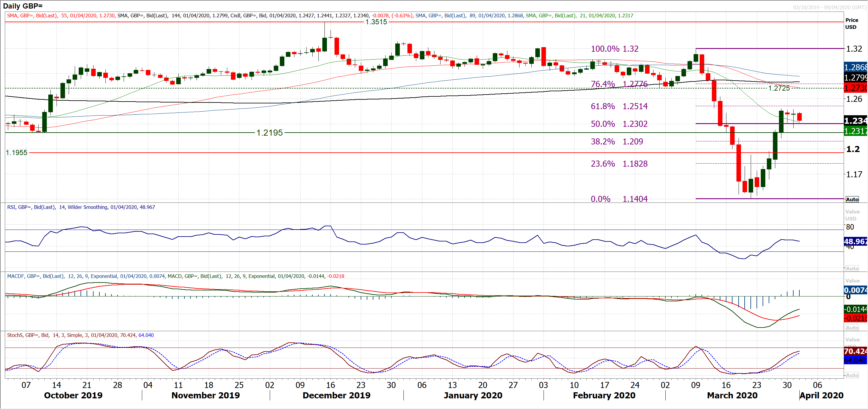Click the blue 1.2868 price axis tag
868x409 pixels.
(x=856, y=67)
